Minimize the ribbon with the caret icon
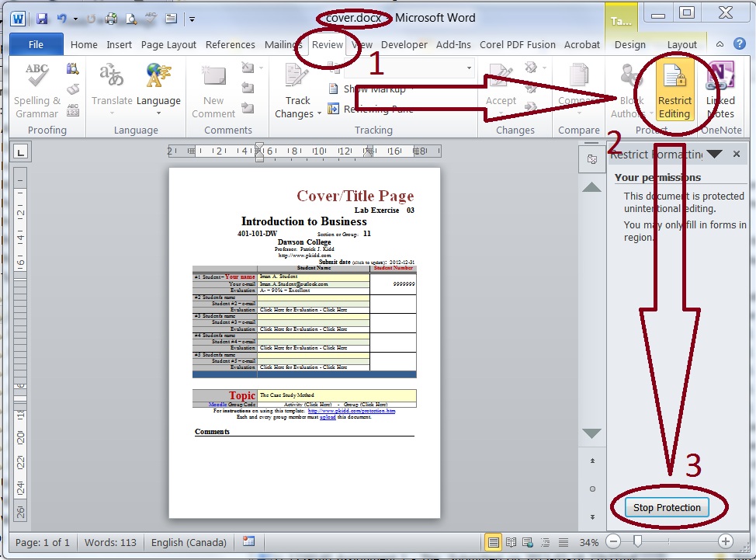This screenshot has width=756, height=560. click(720, 44)
